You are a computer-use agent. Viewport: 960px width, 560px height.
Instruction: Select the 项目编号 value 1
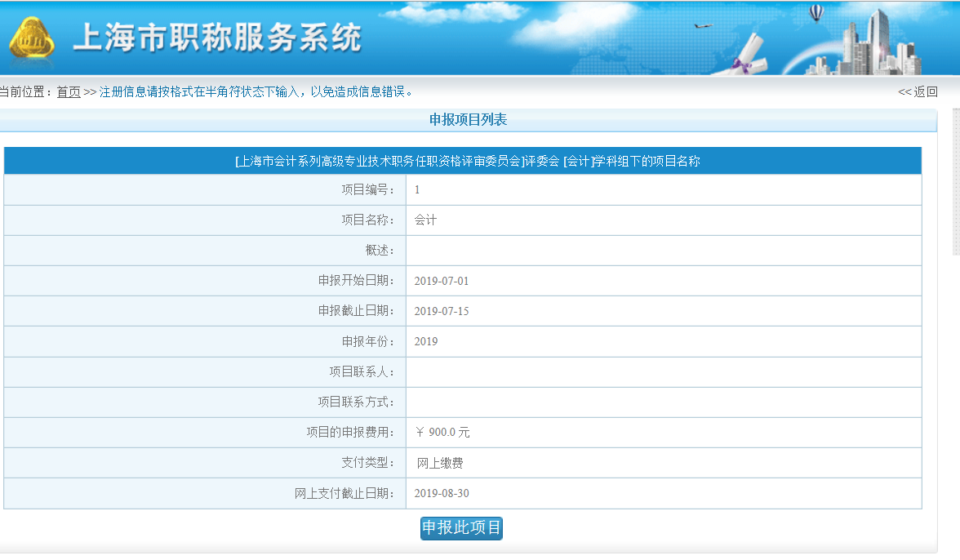(x=417, y=190)
